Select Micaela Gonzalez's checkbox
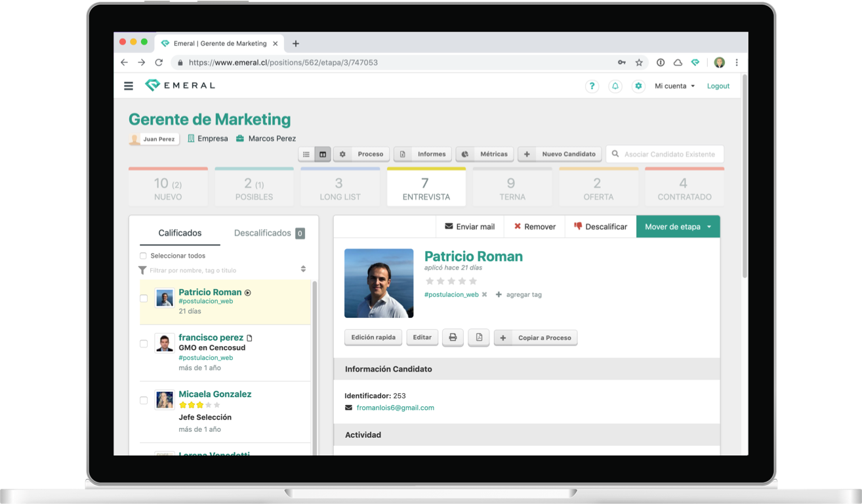This screenshot has height=504, width=862. click(x=144, y=400)
